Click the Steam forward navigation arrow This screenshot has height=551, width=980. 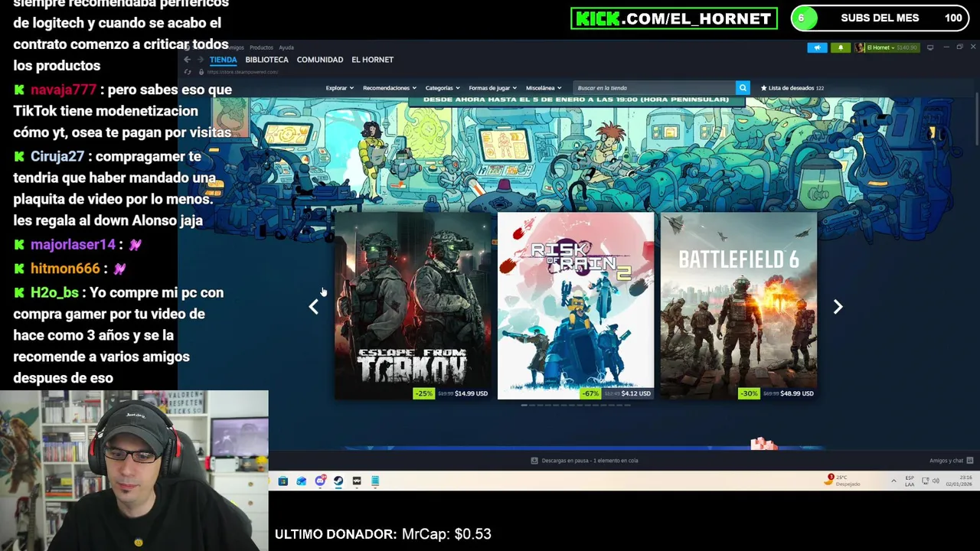(201, 60)
